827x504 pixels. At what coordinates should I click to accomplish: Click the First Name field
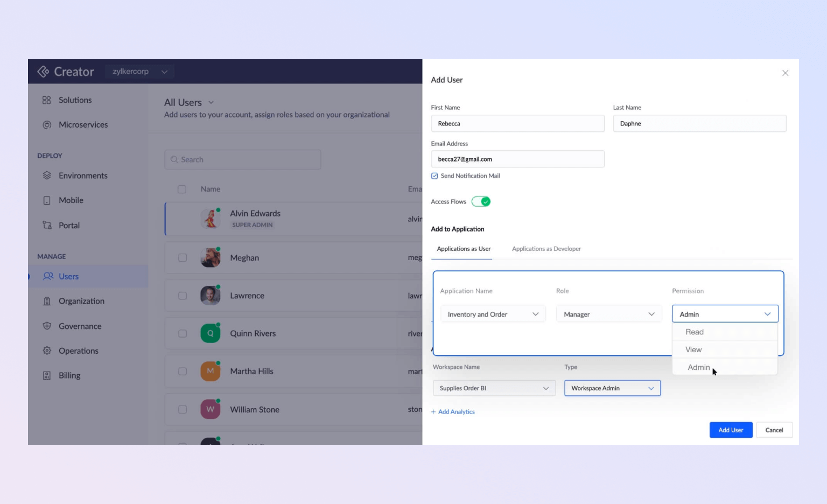pos(517,123)
